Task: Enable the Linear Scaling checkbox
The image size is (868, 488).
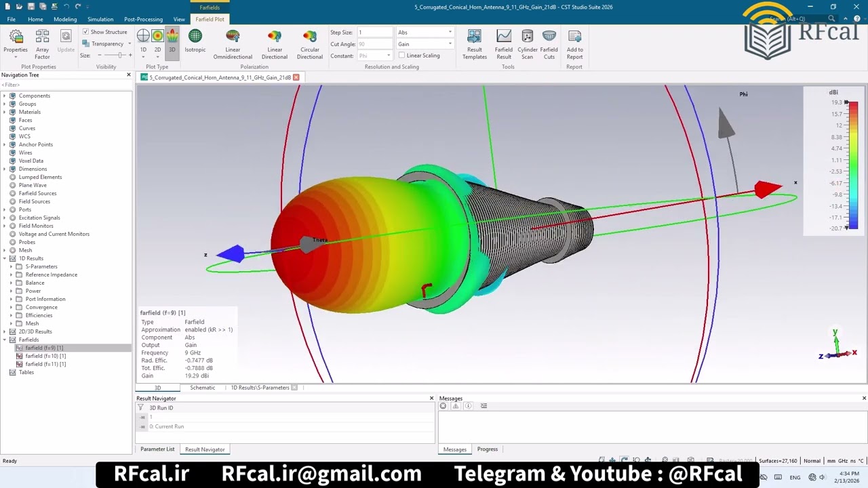Action: [x=401, y=56]
